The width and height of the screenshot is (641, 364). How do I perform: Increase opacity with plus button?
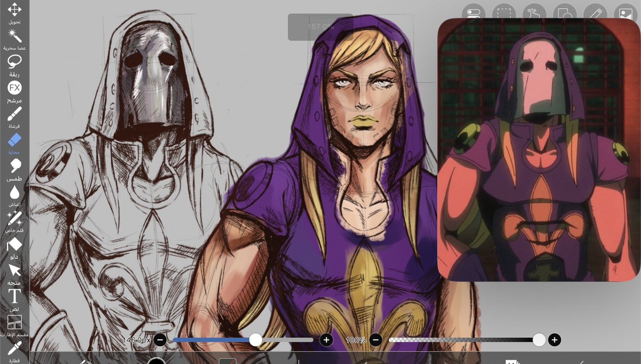point(554,340)
